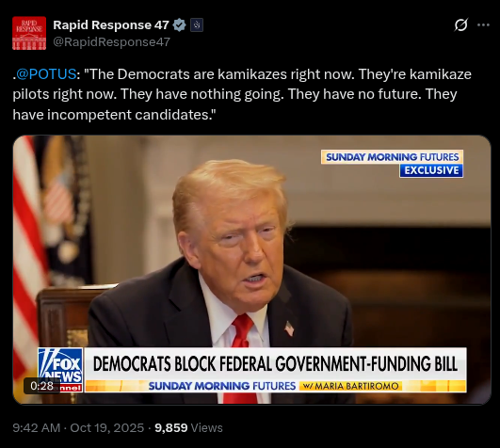Click the Oct 19, 2025 date
Screen dimensions: 500x448
click(106, 427)
